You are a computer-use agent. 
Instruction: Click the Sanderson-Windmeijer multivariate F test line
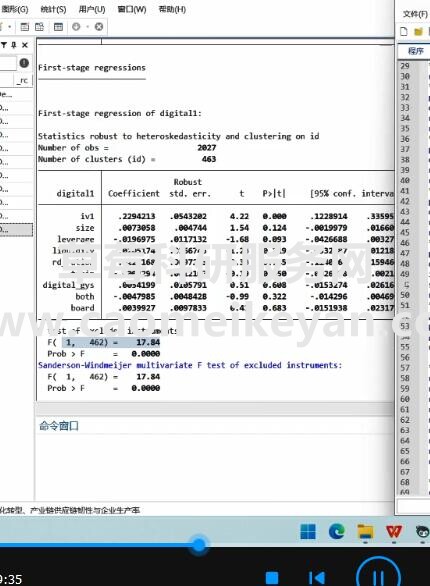point(190,365)
